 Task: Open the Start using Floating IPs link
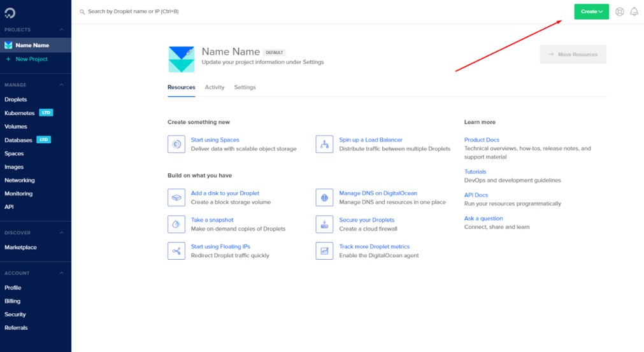pos(220,246)
